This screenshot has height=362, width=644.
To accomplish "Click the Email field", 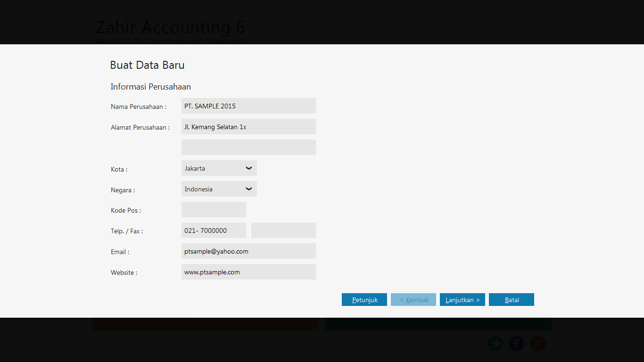I will pos(248,251).
